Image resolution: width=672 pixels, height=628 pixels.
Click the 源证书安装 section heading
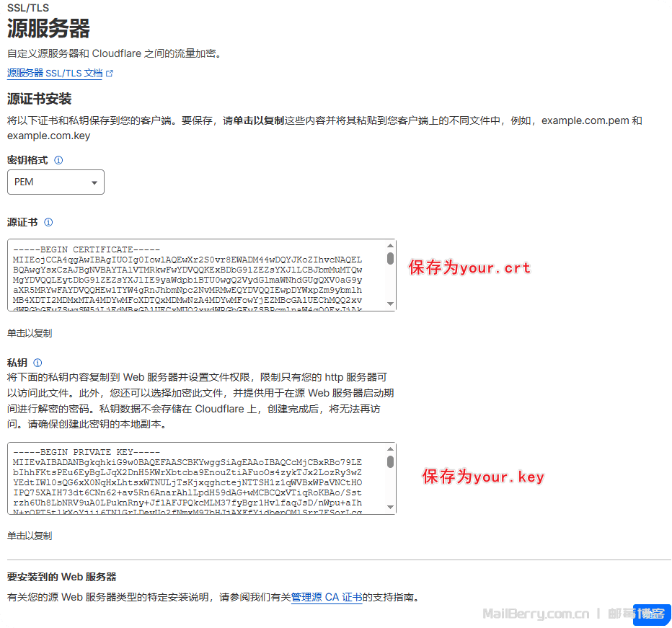[x=40, y=99]
